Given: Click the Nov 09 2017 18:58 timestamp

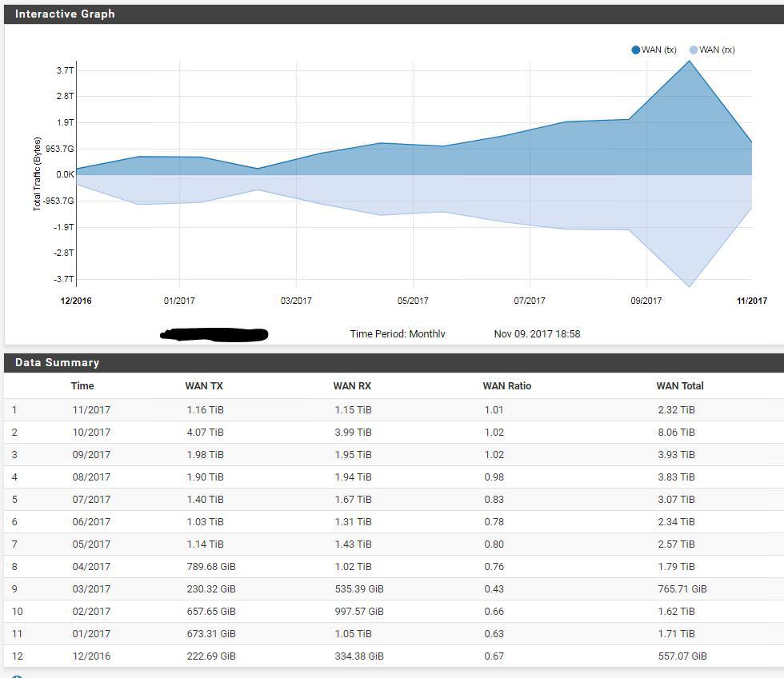Looking at the screenshot, I should click(x=537, y=334).
